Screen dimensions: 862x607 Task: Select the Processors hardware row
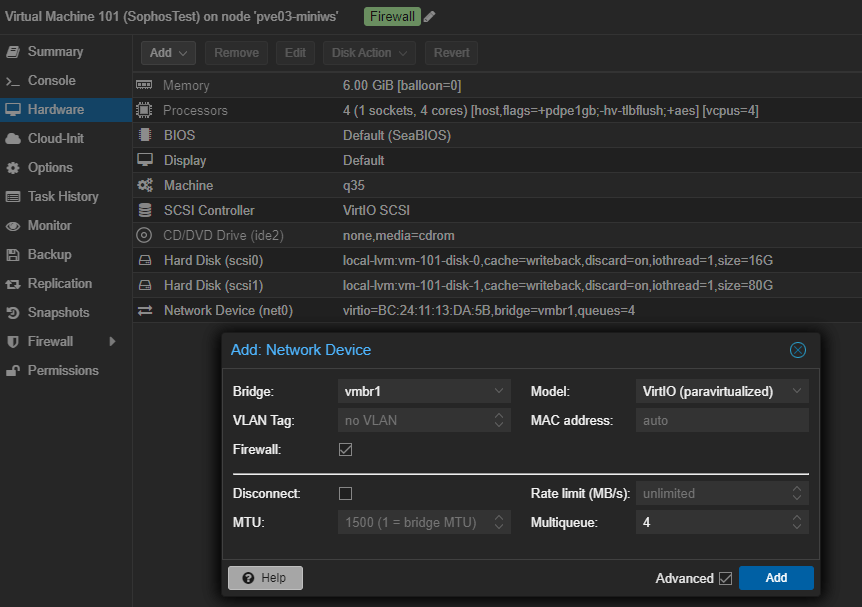[x=498, y=110]
